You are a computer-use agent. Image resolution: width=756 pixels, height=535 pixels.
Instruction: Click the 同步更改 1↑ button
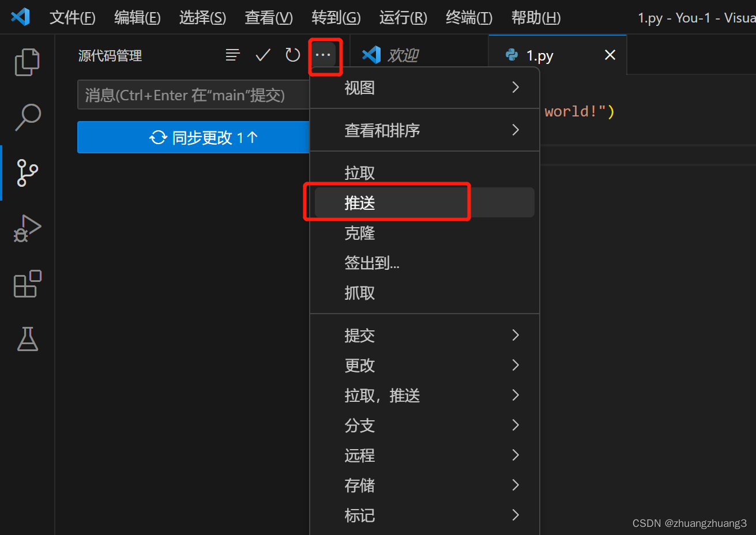tap(193, 137)
